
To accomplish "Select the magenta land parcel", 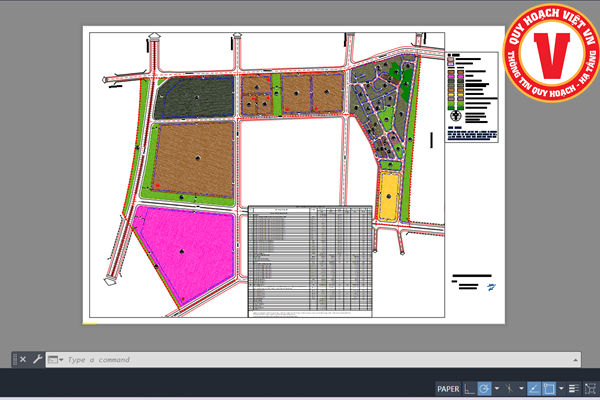I will pos(185,255).
